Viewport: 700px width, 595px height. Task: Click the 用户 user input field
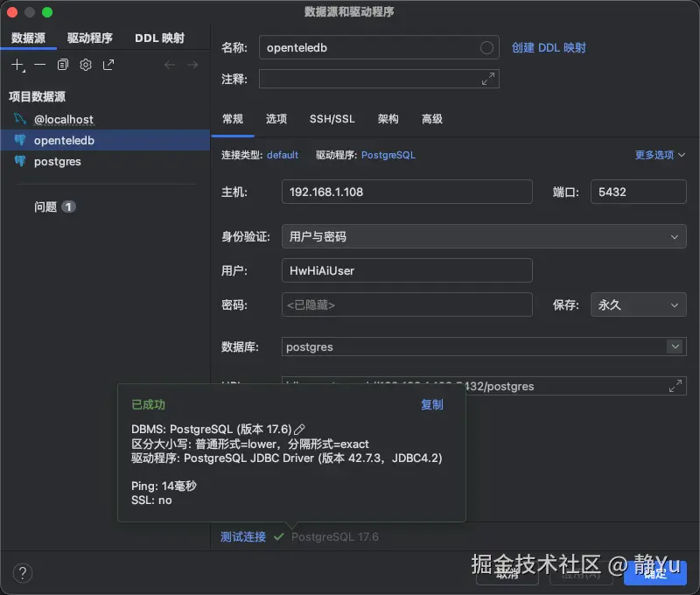click(407, 270)
